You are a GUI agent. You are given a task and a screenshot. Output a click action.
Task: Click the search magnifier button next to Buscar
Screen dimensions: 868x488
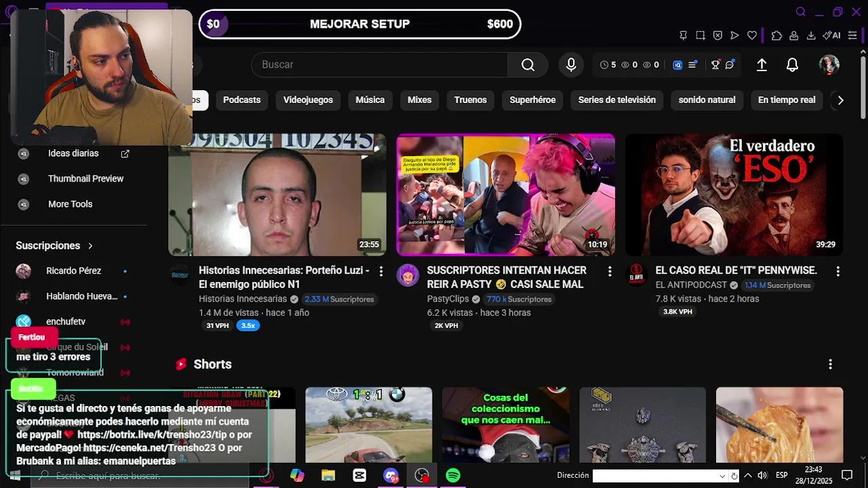coord(528,64)
